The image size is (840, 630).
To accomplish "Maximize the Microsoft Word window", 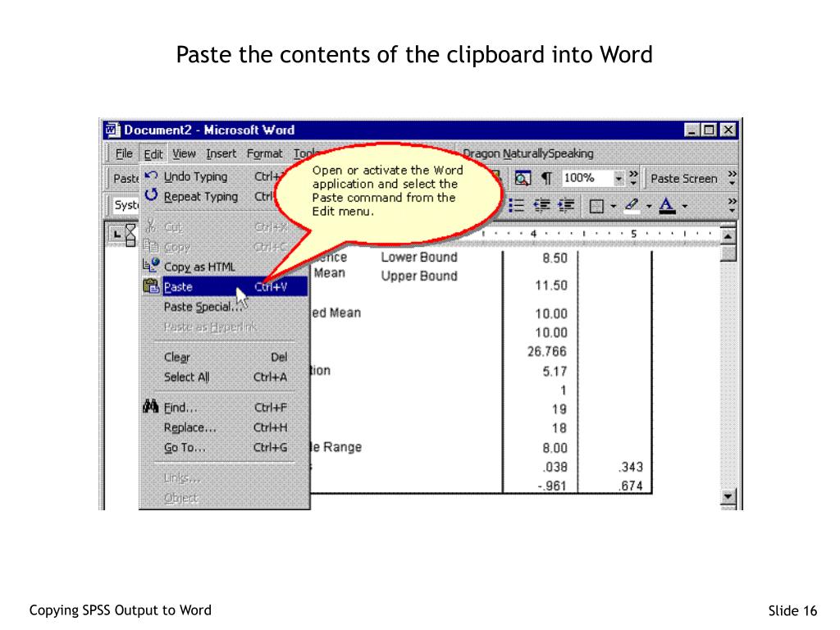I will pyautogui.click(x=709, y=130).
